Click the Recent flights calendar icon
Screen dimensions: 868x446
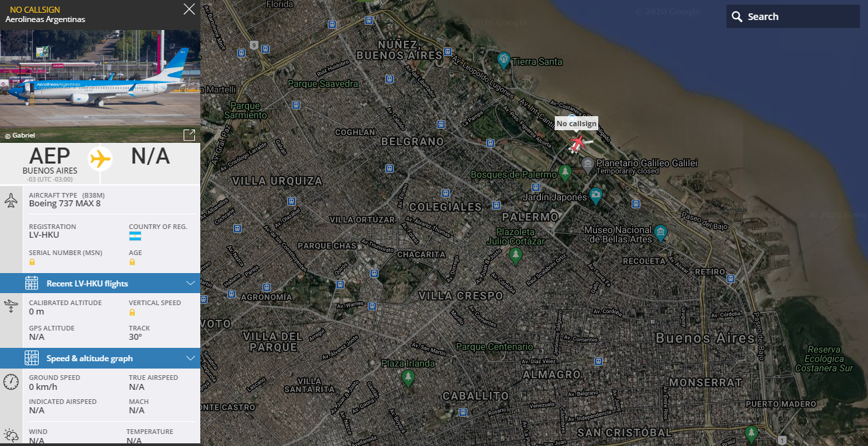tap(31, 283)
